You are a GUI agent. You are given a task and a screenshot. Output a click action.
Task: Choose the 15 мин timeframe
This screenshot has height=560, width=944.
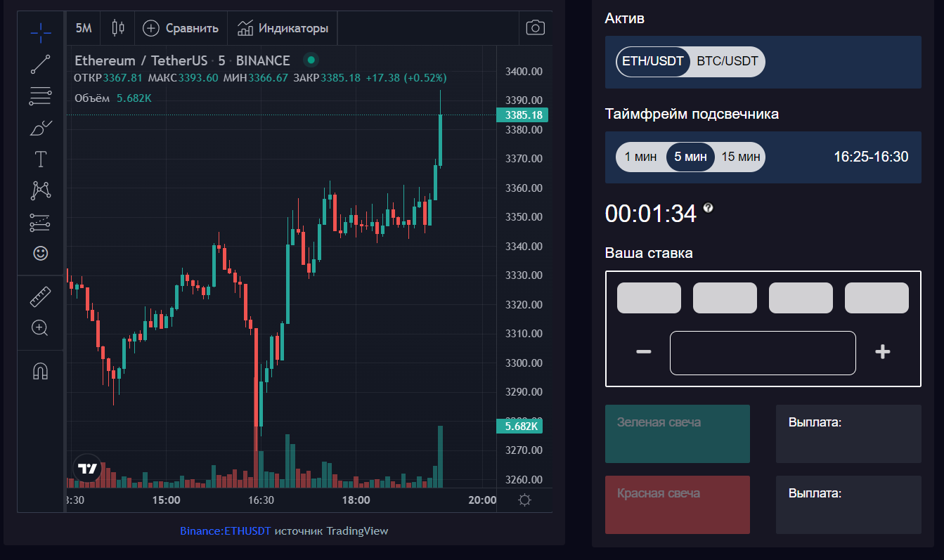(x=741, y=157)
